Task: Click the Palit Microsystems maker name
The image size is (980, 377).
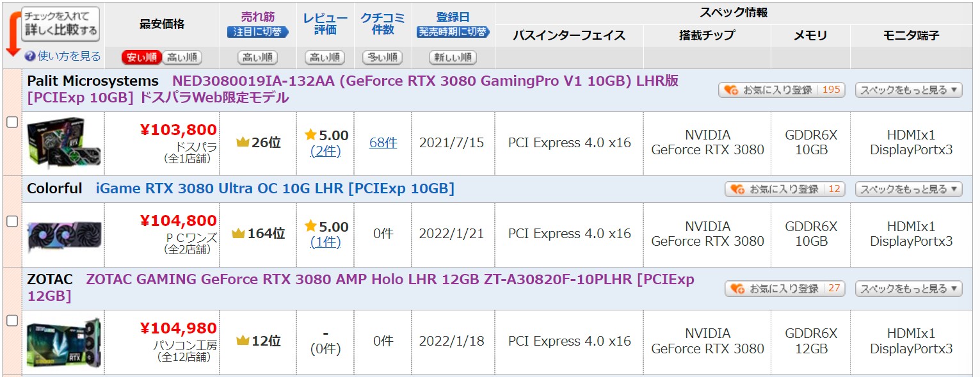Action: 93,81
